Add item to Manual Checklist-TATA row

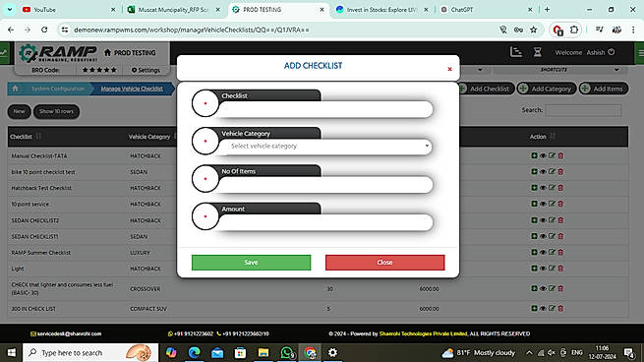pos(534,155)
